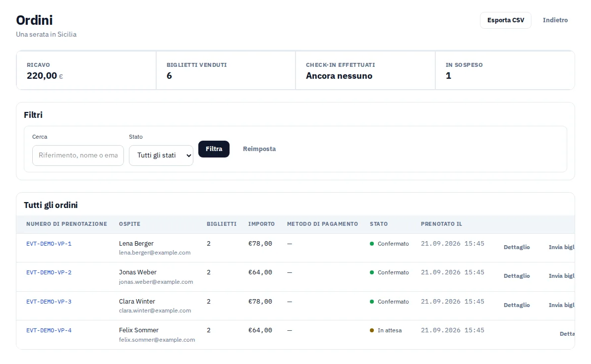Click the Ospite column header

pos(130,224)
